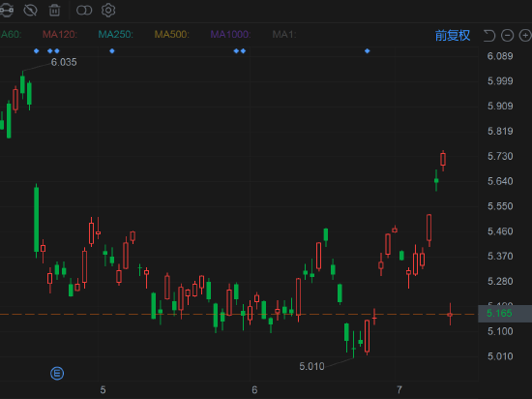The width and height of the screenshot is (532, 399).
Task: Click the 5.100 price axis value
Action: click(x=500, y=331)
